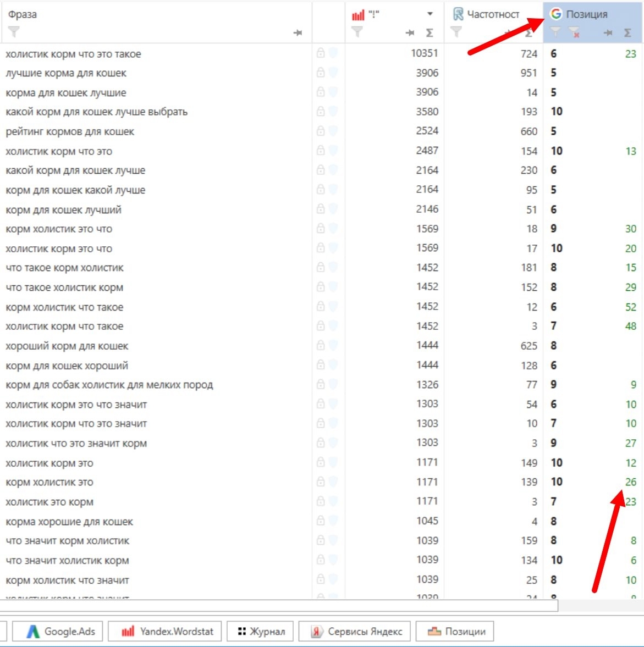644x647 pixels.
Task: Click the lock icon for "корм для собак холистик для мелких пород"
Action: click(x=321, y=384)
